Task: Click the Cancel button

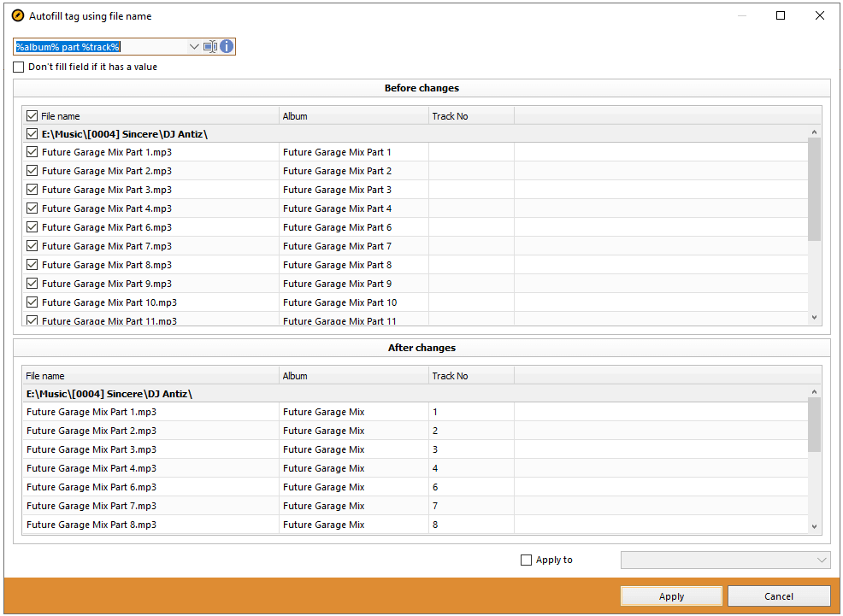Action: click(779, 595)
